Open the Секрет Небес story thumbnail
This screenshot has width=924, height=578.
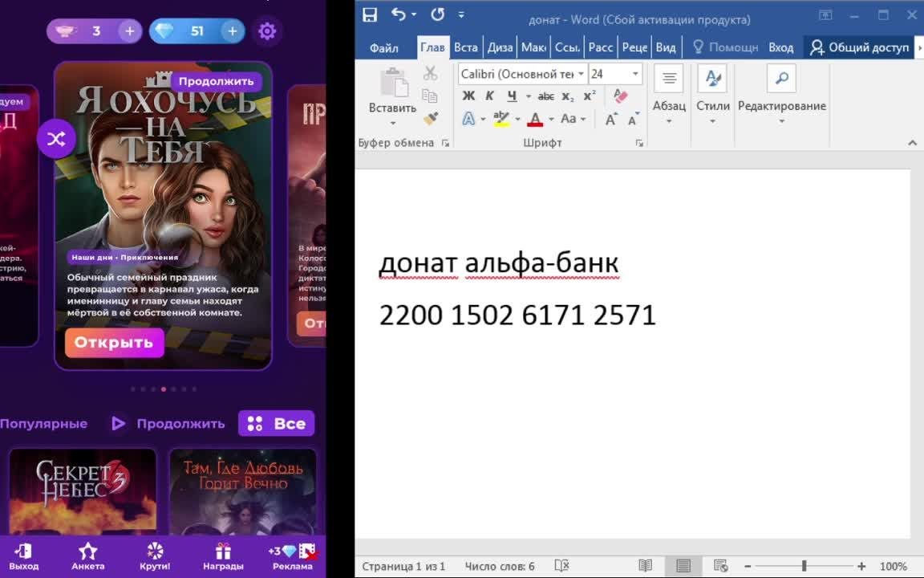click(x=83, y=491)
